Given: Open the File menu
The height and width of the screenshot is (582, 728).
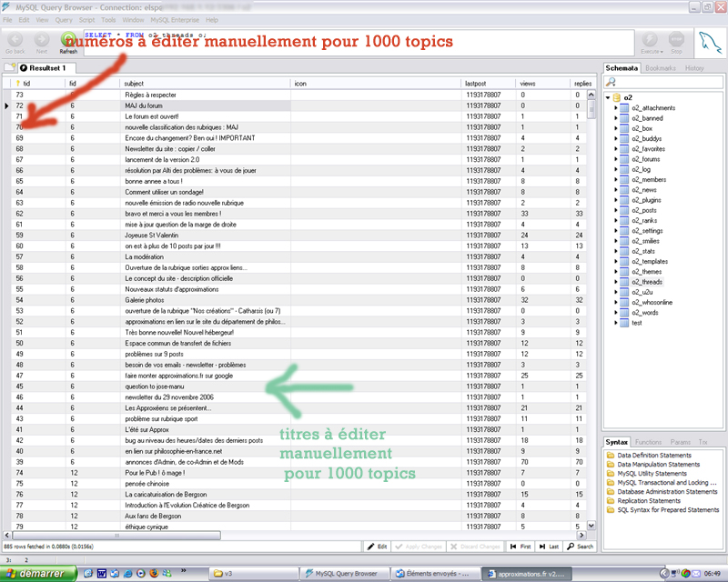Looking at the screenshot, I should tap(7, 20).
